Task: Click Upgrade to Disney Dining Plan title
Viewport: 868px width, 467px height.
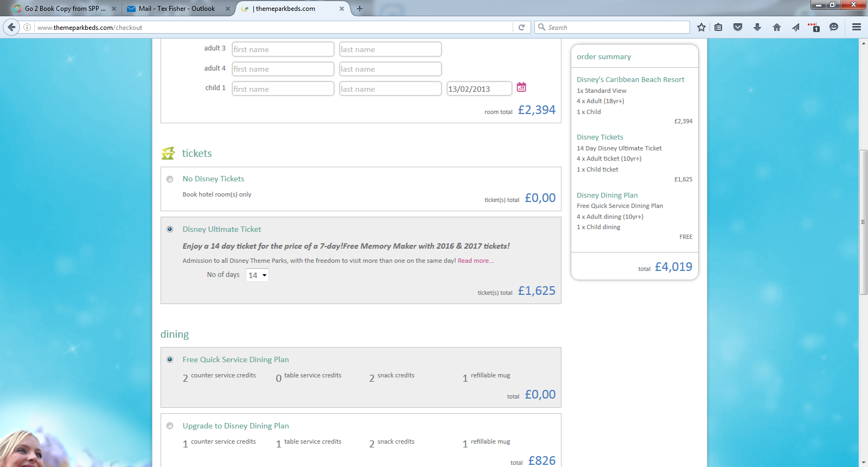Action: [x=235, y=426]
